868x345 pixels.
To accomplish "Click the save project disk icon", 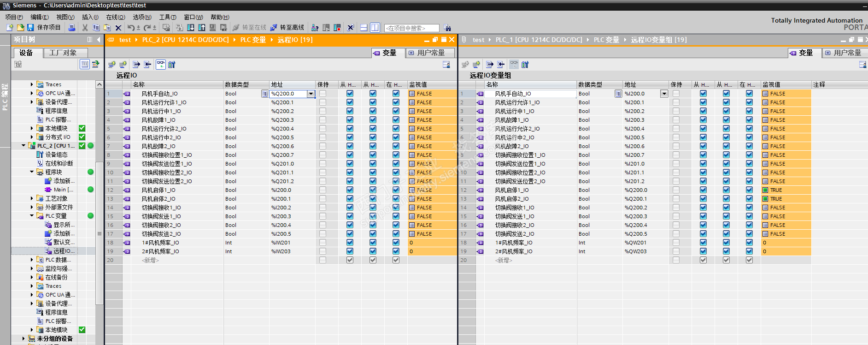I will (x=30, y=28).
